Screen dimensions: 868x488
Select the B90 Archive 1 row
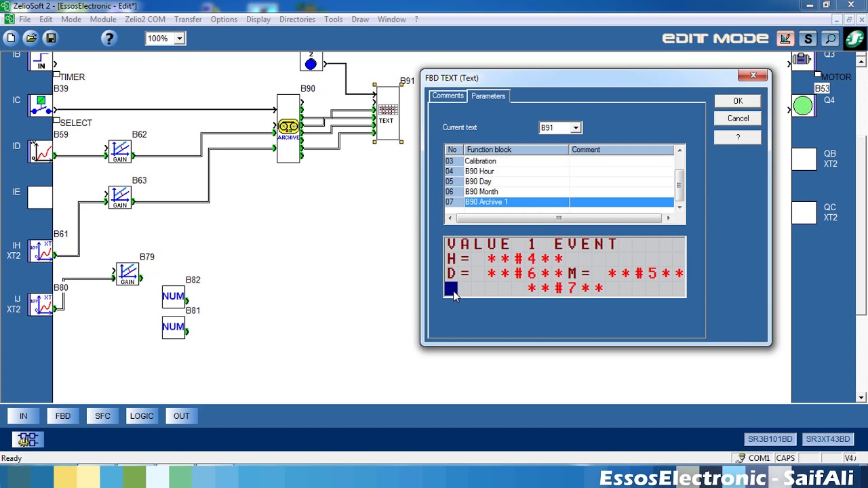559,202
